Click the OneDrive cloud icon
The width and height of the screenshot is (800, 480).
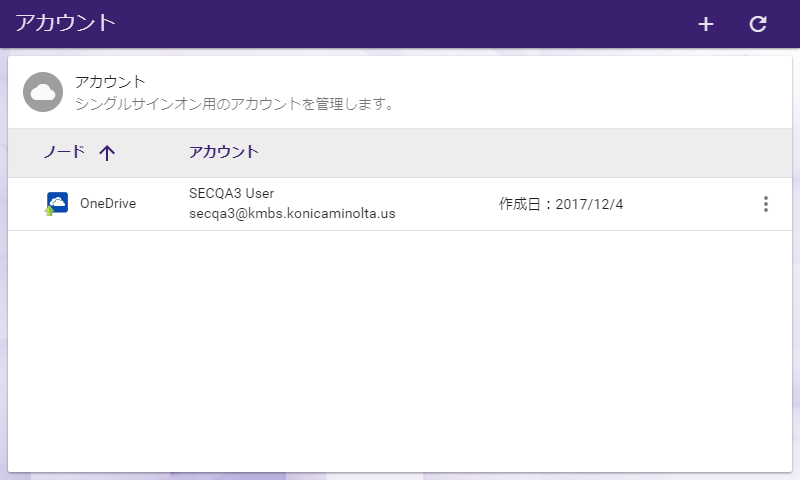[x=56, y=204]
